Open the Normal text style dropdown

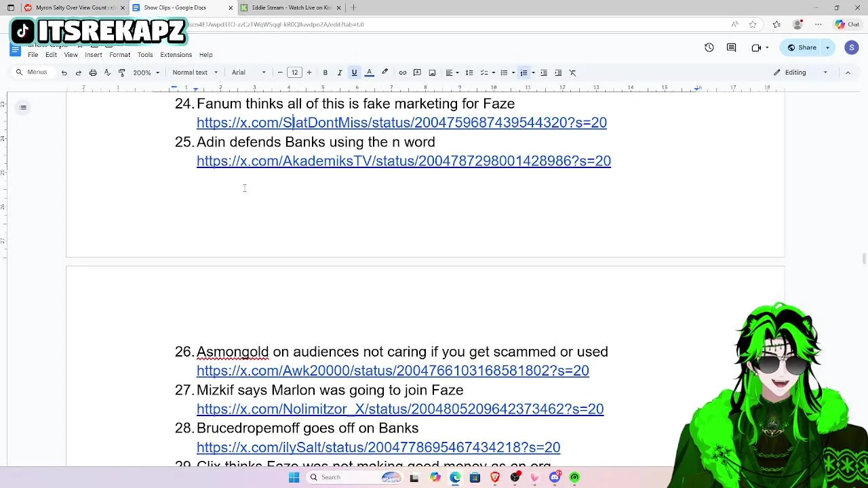pyautogui.click(x=195, y=73)
